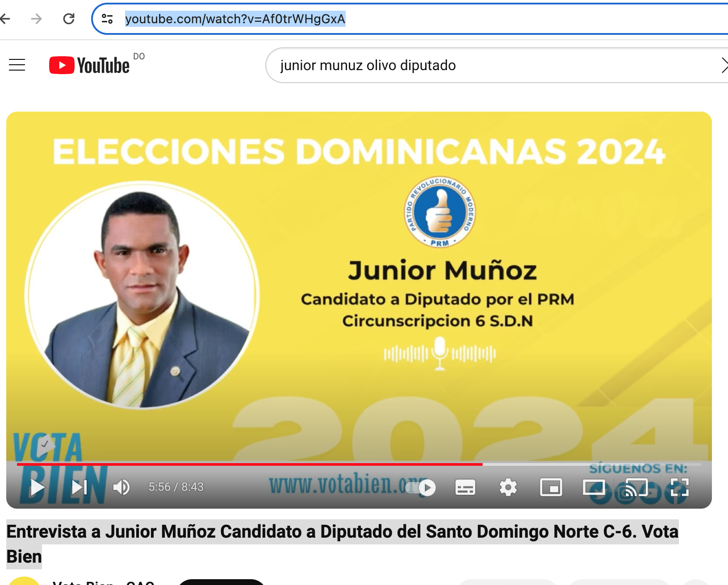Screen dimensions: 728x585
Task: Play the video with the play button
Action: tap(37, 487)
